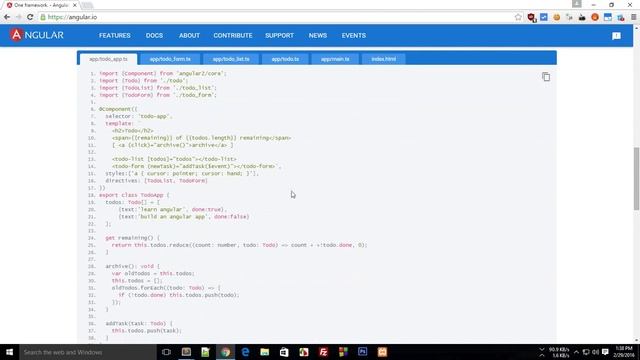Click the 'addTask(task: Todo) {' code line
Image resolution: width=640 pixels, height=360 pixels.
139,324
